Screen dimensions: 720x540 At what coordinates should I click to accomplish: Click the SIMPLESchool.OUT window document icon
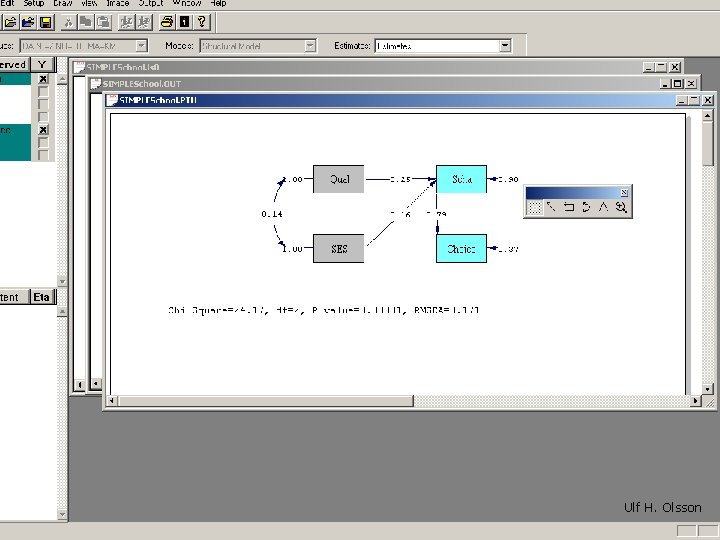pyautogui.click(x=96, y=84)
